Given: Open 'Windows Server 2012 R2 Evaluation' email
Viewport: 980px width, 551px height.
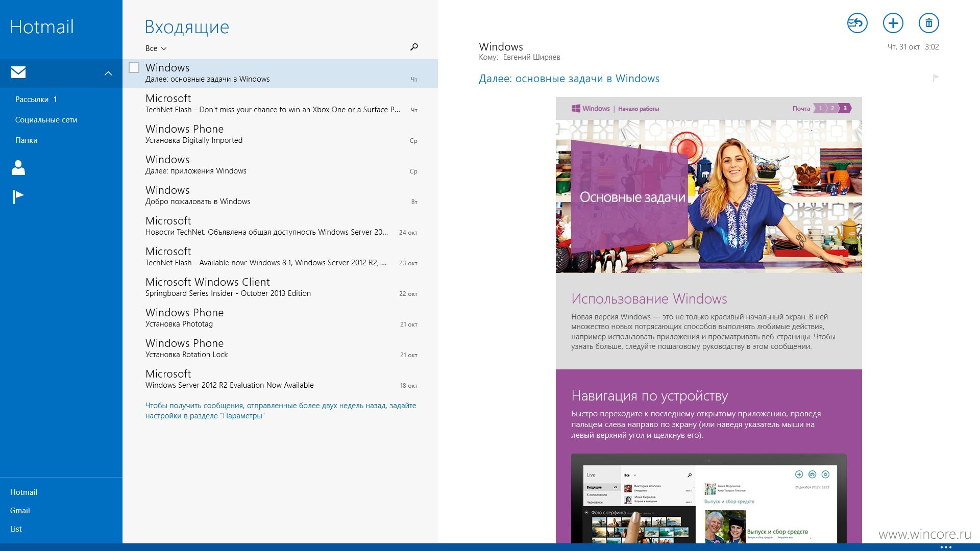Looking at the screenshot, I should point(280,379).
